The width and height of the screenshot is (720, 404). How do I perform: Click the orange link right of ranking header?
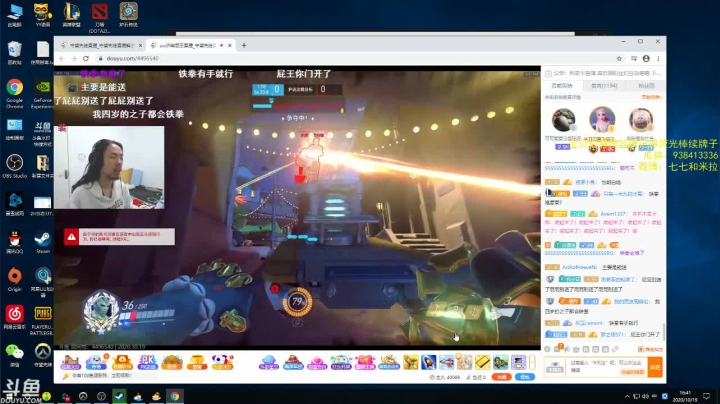[651, 97]
